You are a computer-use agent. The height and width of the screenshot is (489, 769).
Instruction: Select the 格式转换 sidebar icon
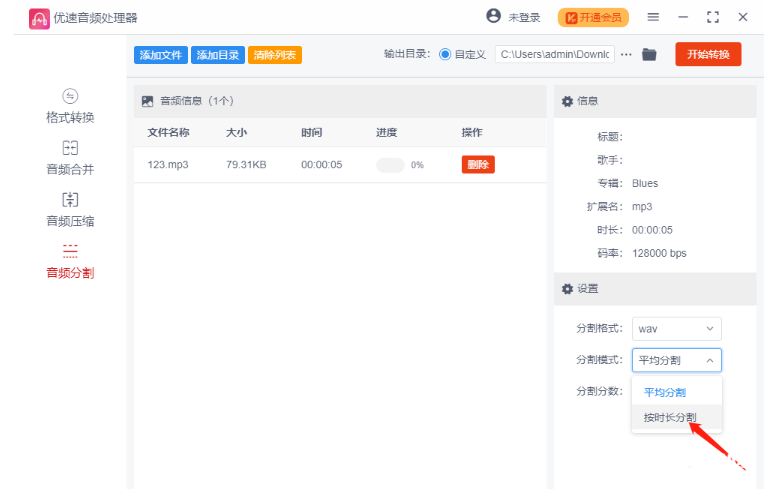[x=70, y=96]
